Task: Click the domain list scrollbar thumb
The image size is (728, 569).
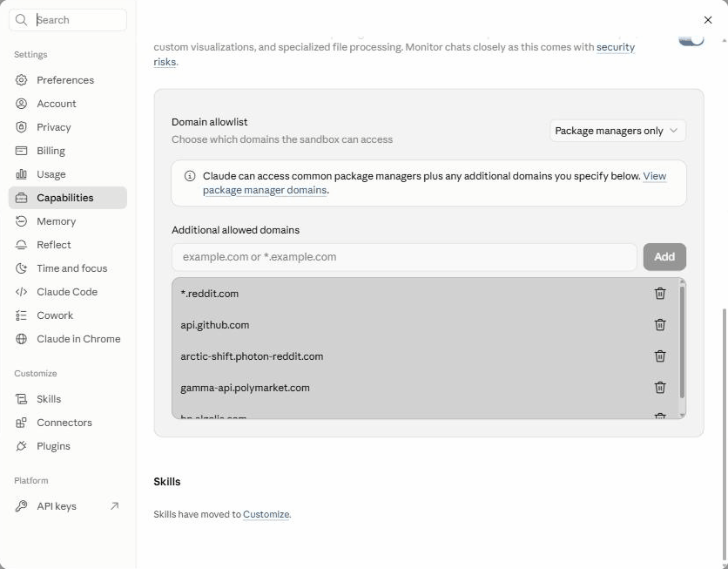Action: pos(682,342)
